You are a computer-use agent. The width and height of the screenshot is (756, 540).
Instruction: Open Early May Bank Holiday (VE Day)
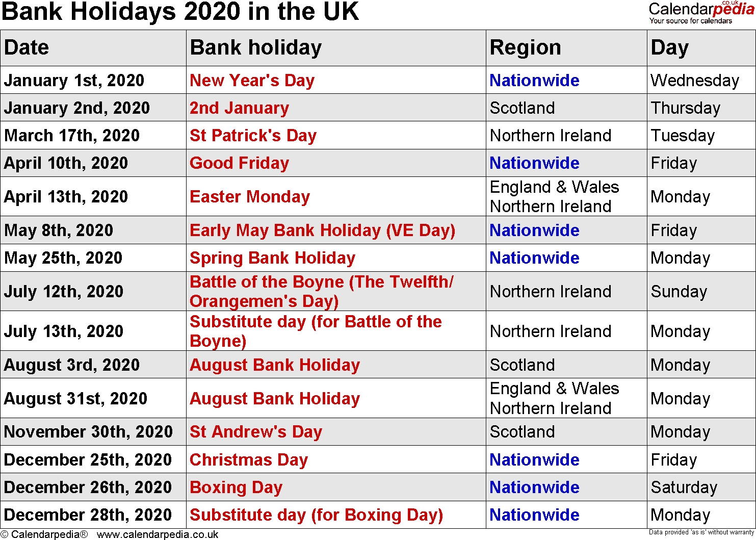tap(322, 230)
